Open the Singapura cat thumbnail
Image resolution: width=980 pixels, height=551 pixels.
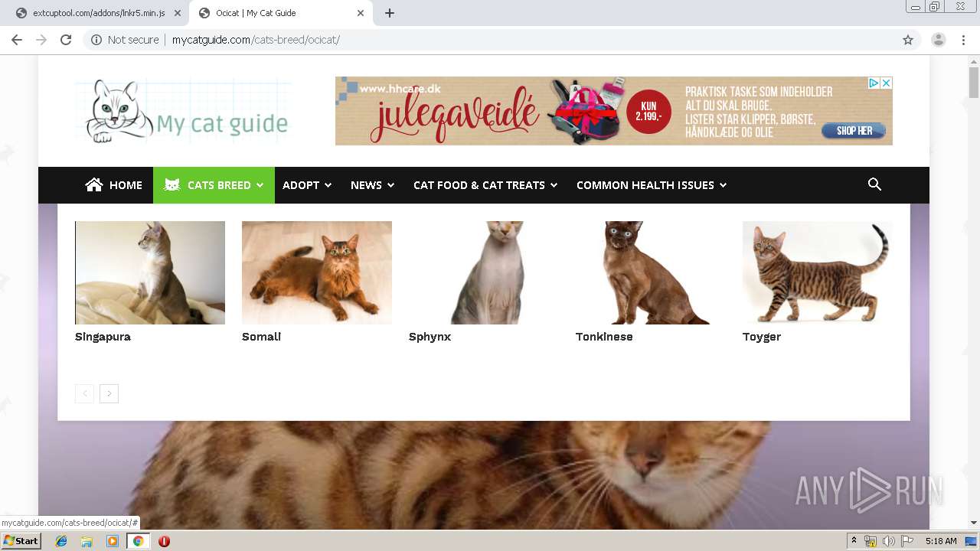coord(150,272)
